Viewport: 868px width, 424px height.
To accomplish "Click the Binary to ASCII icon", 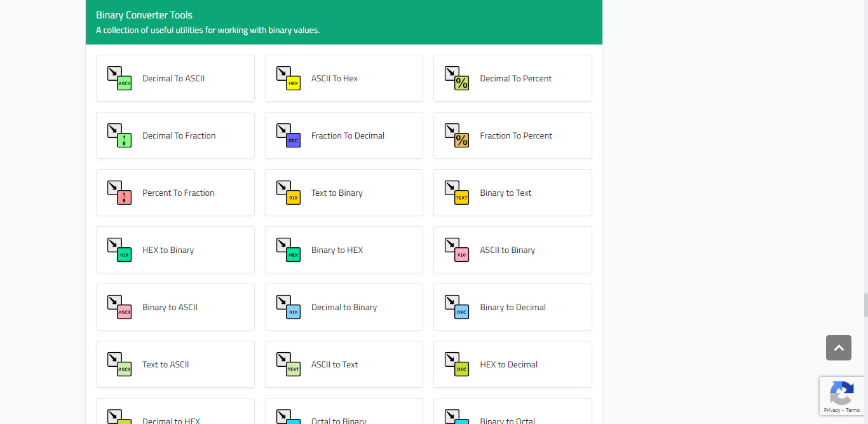I will [x=119, y=307].
